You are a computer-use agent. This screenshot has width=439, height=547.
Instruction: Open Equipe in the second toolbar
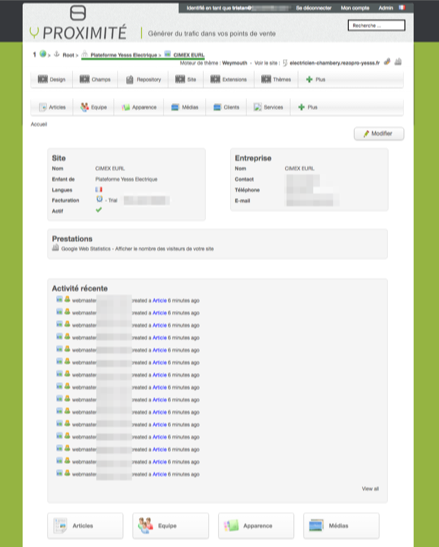click(94, 107)
